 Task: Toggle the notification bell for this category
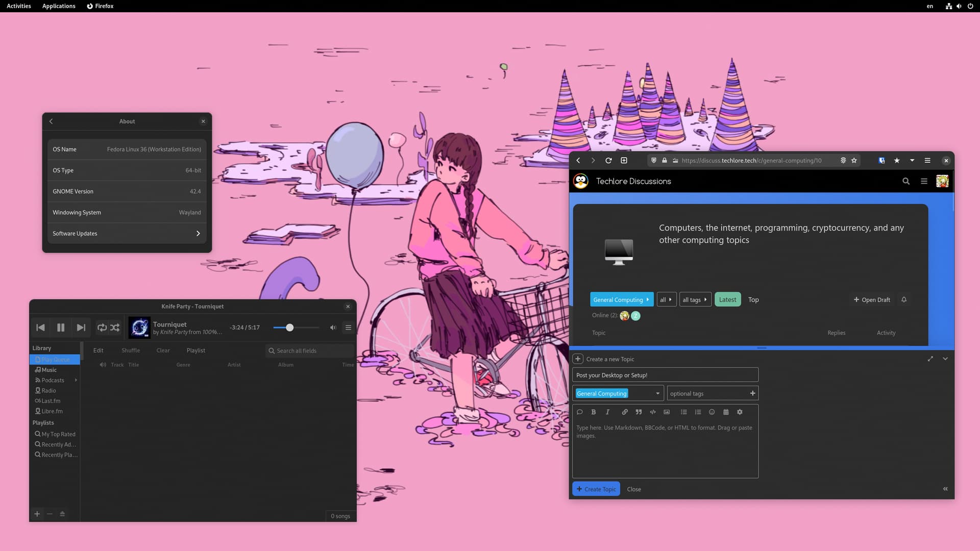[904, 300]
